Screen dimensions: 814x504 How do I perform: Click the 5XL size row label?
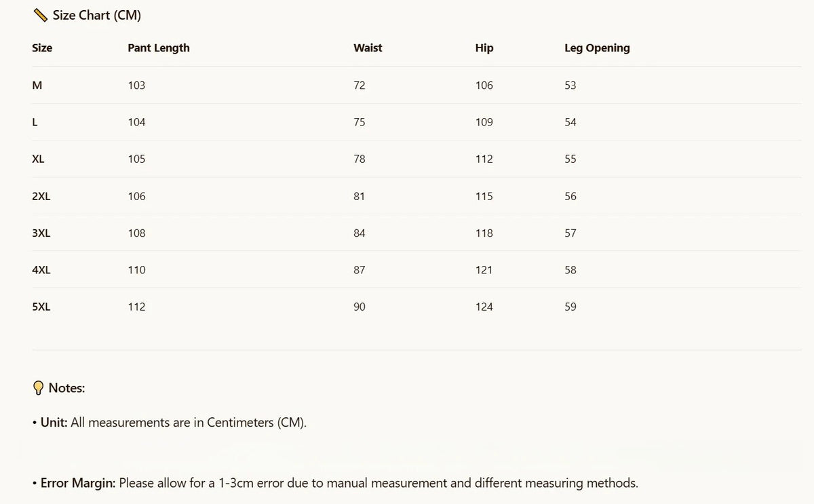pyautogui.click(x=41, y=307)
